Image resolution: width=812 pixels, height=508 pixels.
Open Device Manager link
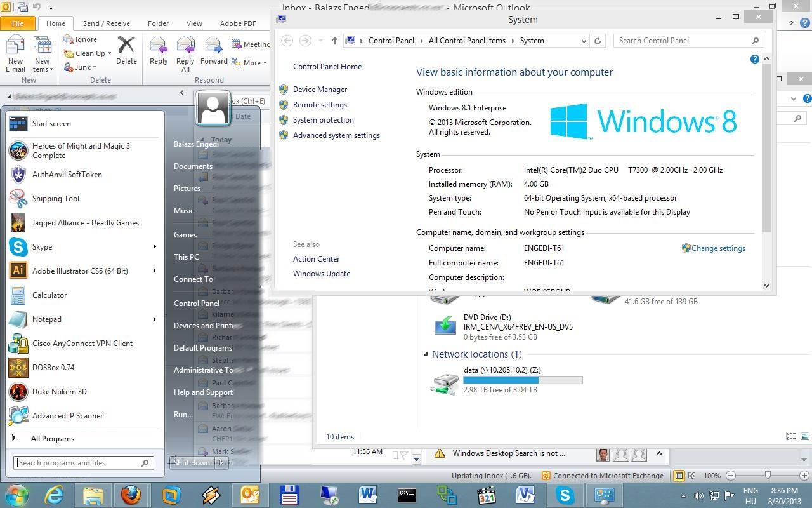[320, 90]
